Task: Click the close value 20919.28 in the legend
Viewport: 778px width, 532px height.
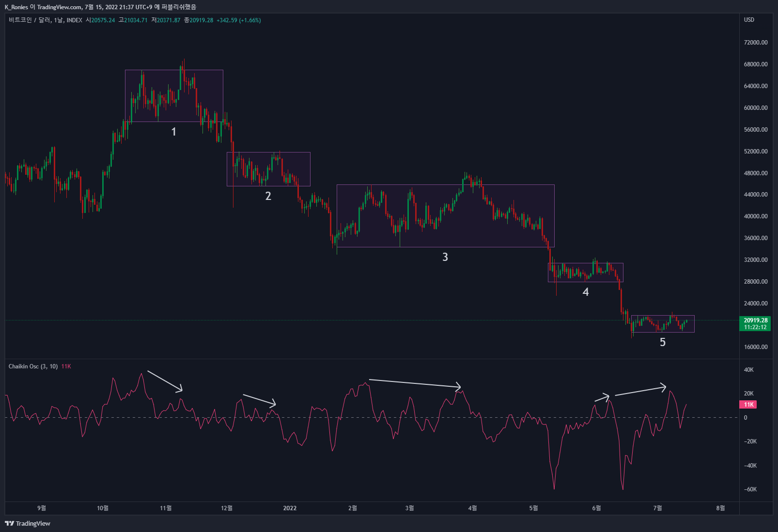Action: point(201,20)
